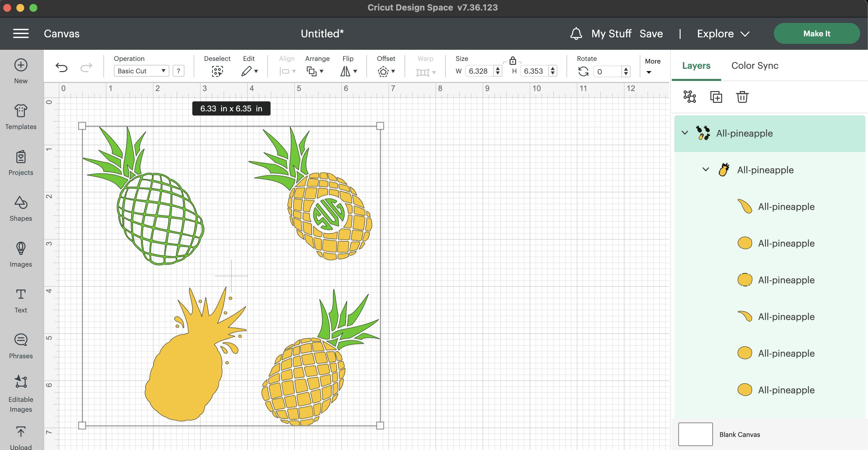Open the Templates panel

pos(21,116)
